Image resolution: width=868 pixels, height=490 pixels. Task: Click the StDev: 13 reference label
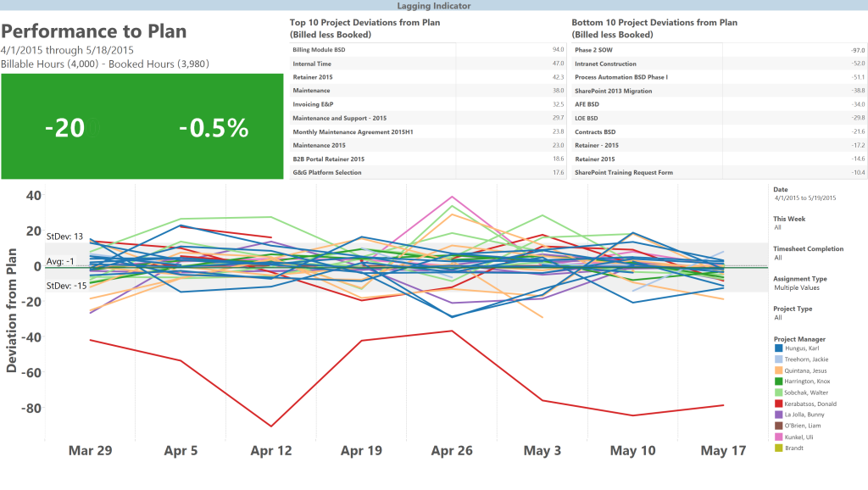pyautogui.click(x=64, y=237)
